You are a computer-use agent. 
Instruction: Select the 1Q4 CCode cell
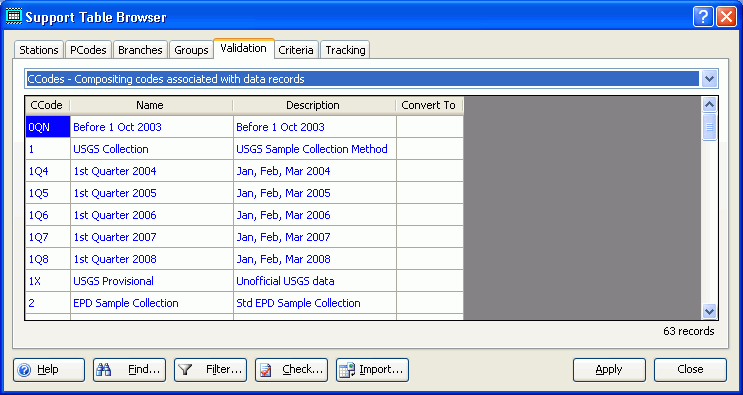[48, 171]
